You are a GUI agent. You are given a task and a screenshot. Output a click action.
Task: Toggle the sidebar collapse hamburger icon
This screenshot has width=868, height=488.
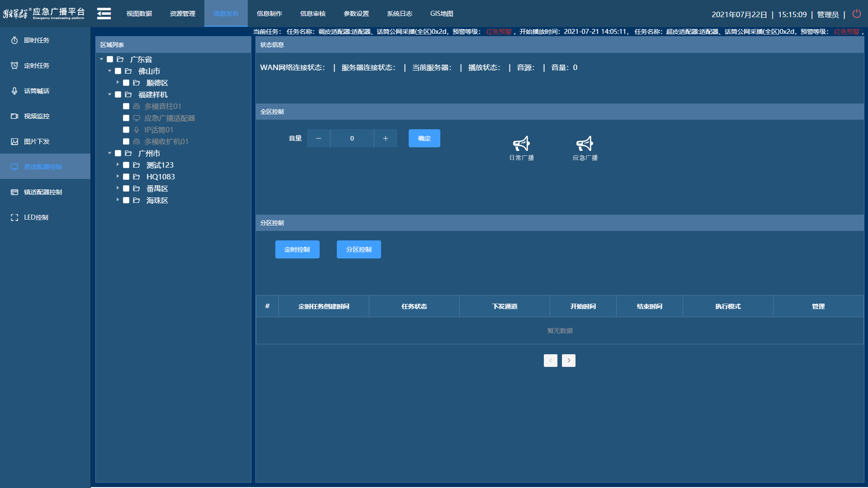tap(104, 14)
